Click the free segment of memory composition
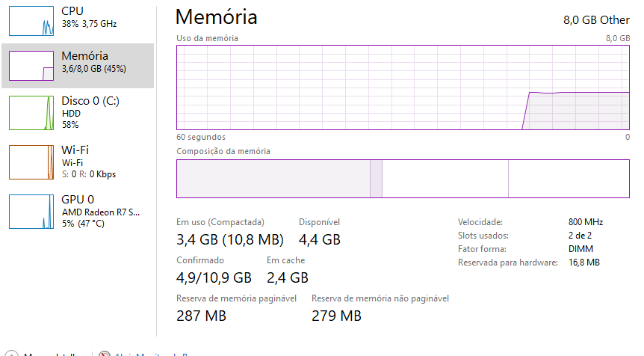The image size is (644, 356). pos(569,179)
